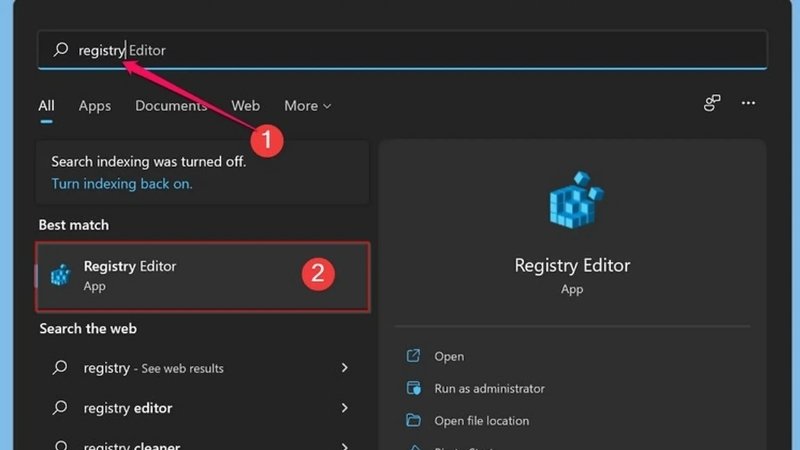
Task: Click the Open file location folder icon
Action: click(413, 420)
